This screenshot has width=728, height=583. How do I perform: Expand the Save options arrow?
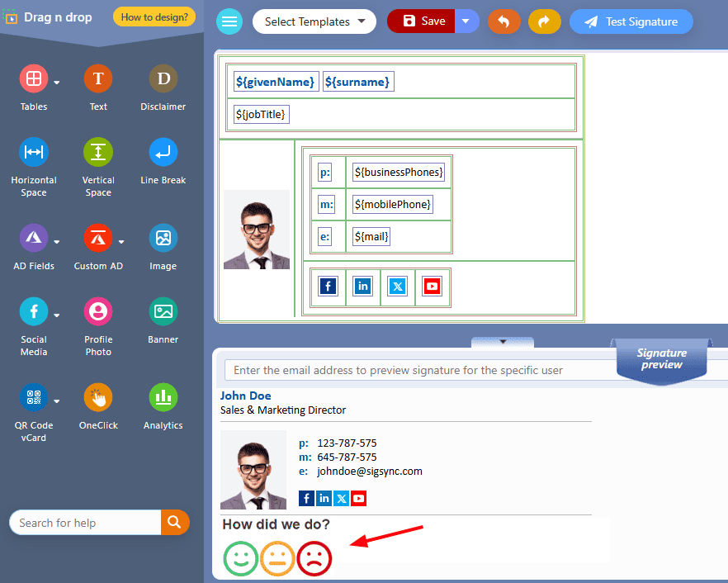(x=466, y=21)
